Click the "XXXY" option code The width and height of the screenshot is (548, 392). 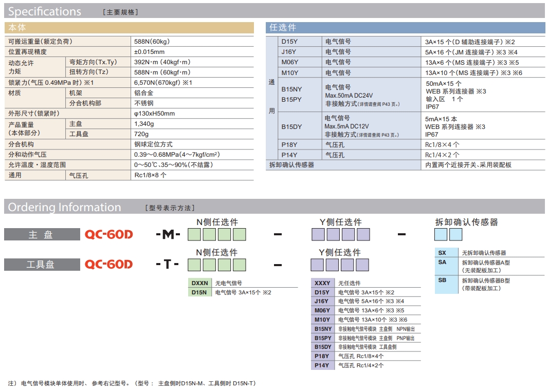[x=322, y=284]
